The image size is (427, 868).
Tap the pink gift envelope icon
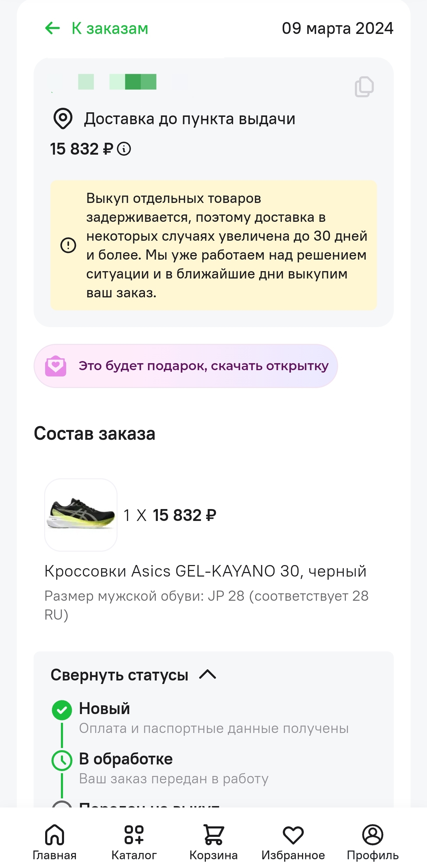[56, 366]
